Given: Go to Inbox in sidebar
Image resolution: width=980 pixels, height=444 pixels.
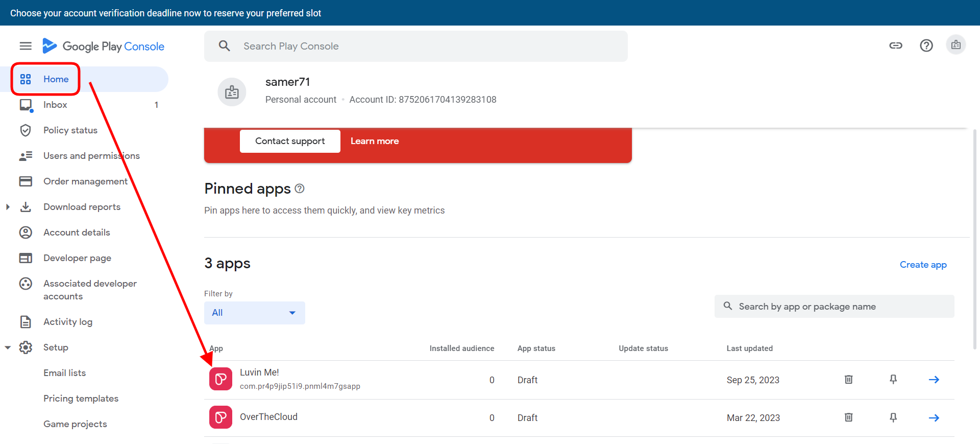Looking at the screenshot, I should (55, 105).
